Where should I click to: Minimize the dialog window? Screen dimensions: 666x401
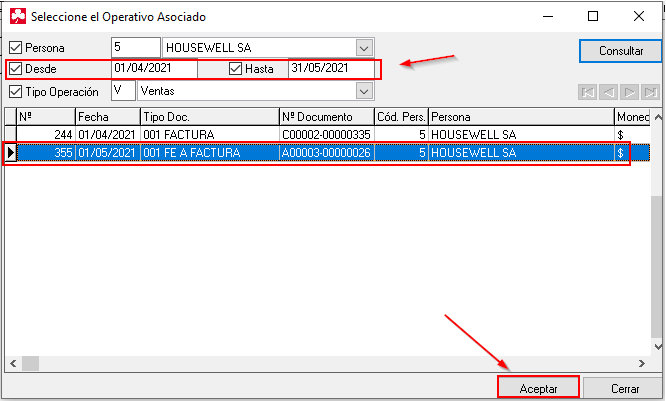[546, 16]
